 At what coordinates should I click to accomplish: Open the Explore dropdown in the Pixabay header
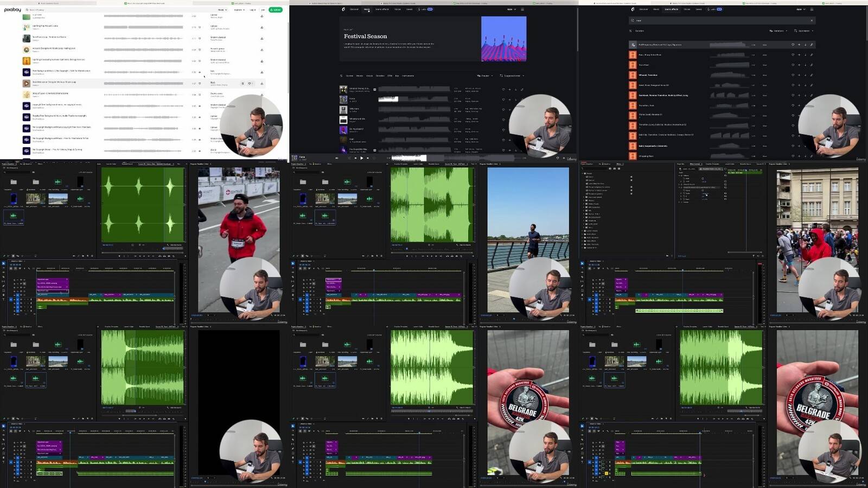click(x=239, y=10)
